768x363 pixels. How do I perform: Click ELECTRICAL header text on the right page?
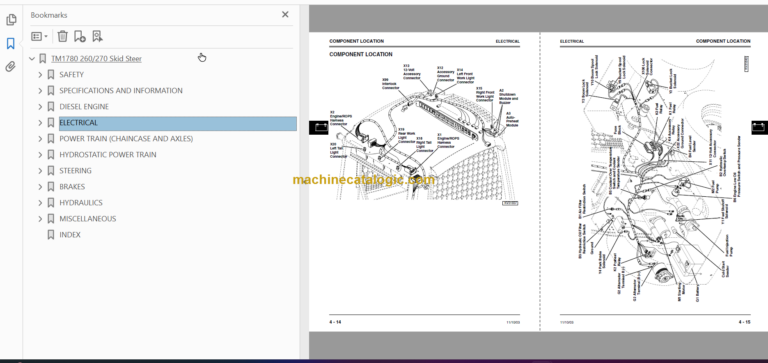(x=572, y=42)
